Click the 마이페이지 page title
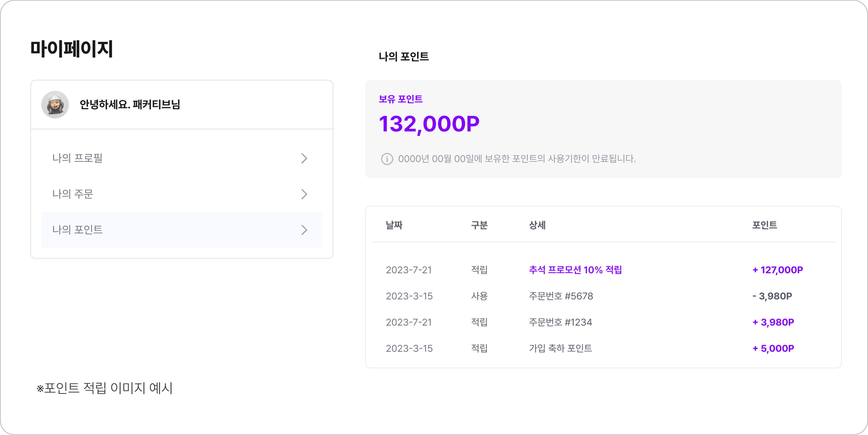Viewport: 868px width, 435px height. [x=72, y=49]
